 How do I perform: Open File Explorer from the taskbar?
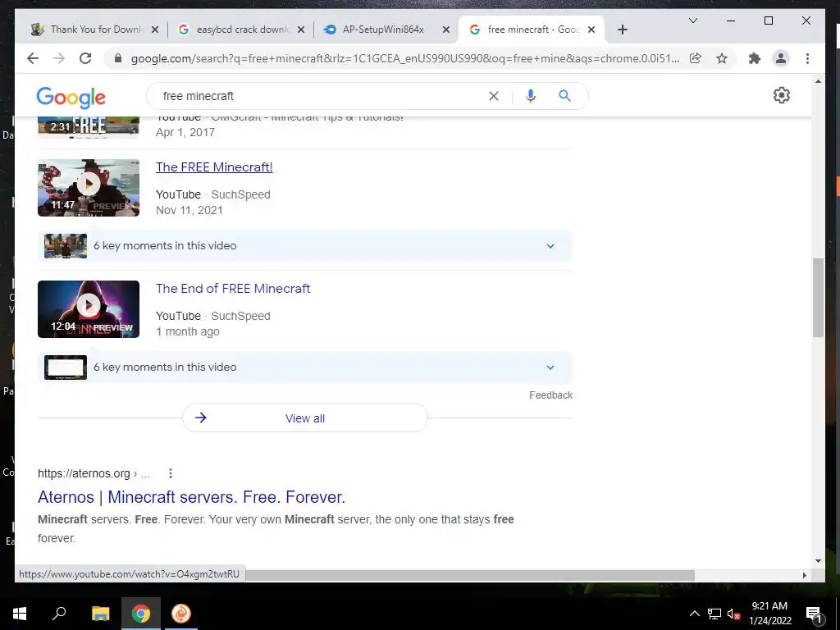pos(100,614)
